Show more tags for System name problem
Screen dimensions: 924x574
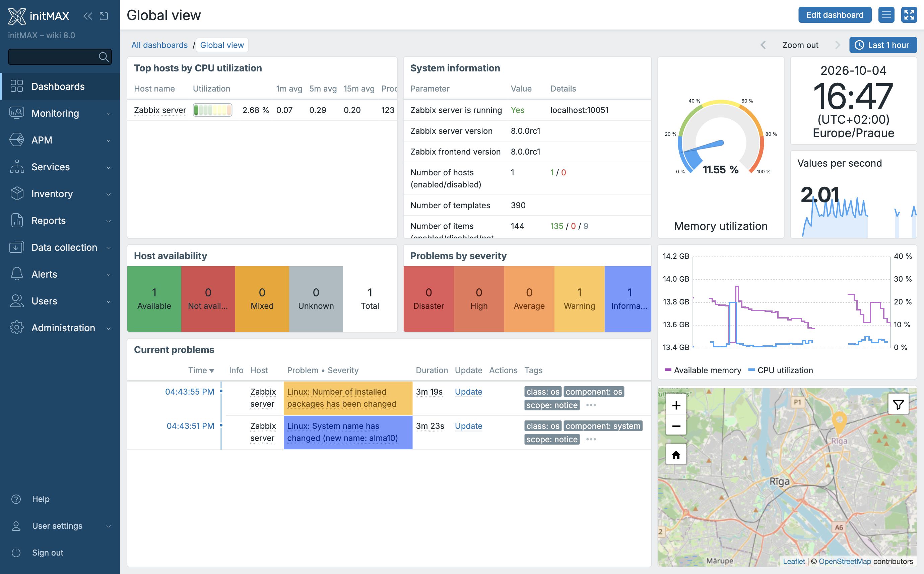pos(591,439)
